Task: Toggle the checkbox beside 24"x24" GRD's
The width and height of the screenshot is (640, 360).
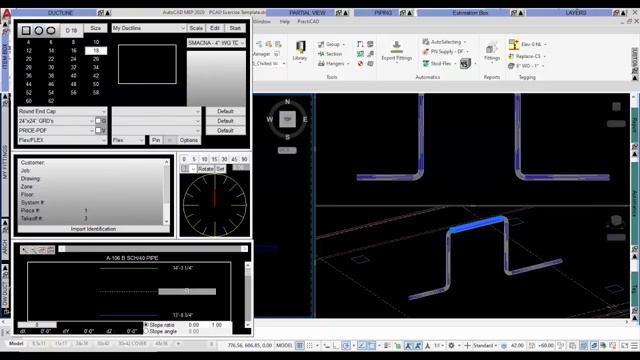Action: point(98,121)
